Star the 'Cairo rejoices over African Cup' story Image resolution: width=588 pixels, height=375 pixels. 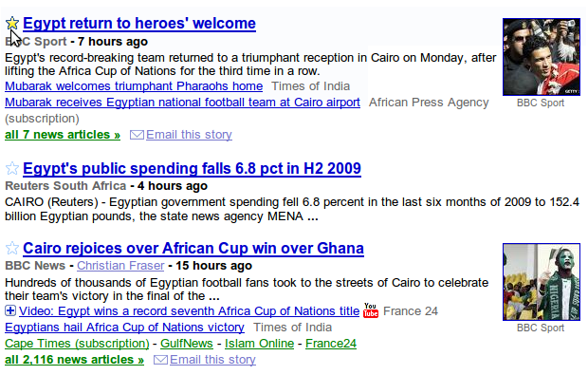point(12,248)
